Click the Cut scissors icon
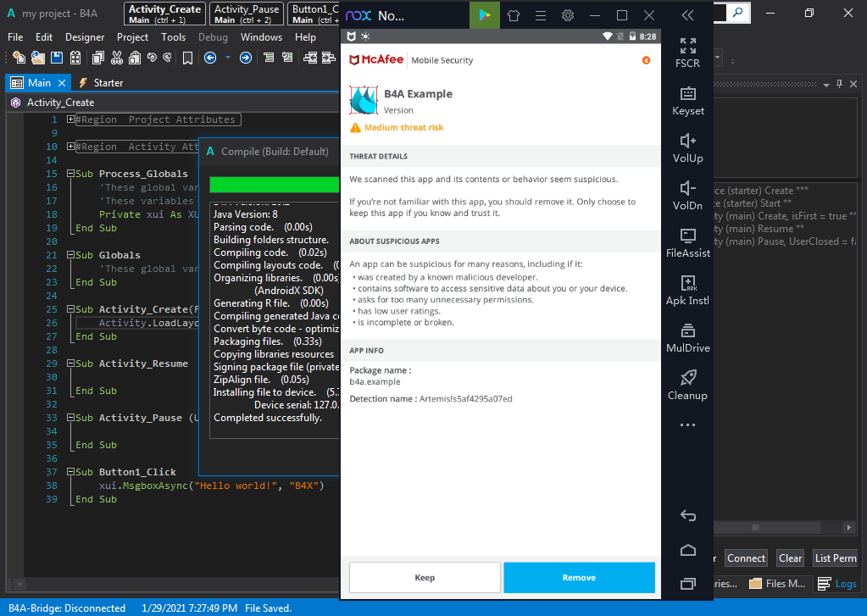The height and width of the screenshot is (616, 867). (117, 58)
